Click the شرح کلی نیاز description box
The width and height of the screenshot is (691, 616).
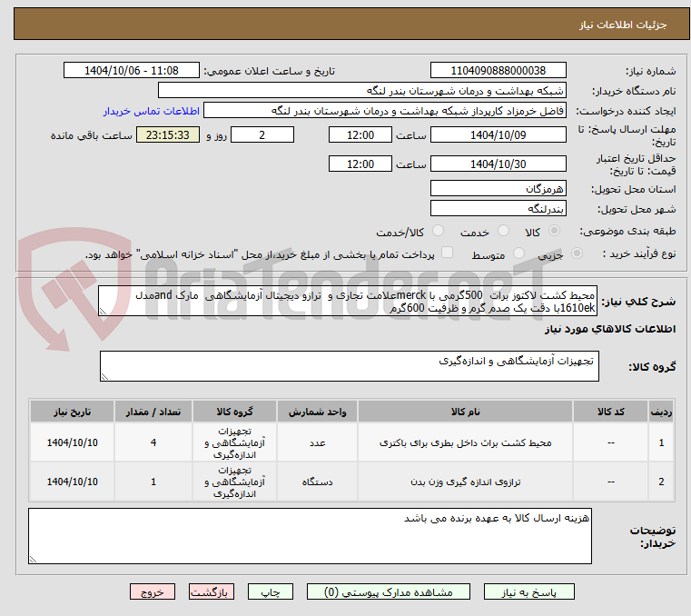[348, 301]
